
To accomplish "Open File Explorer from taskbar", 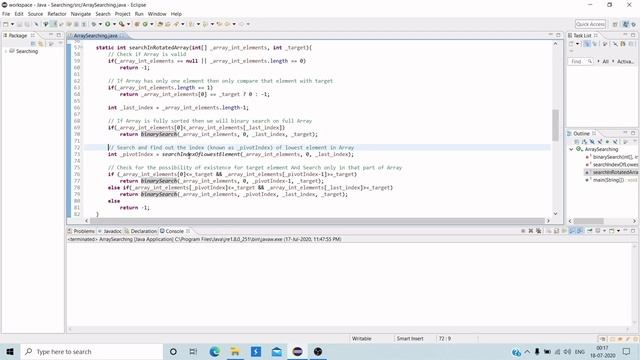I will tap(235, 351).
